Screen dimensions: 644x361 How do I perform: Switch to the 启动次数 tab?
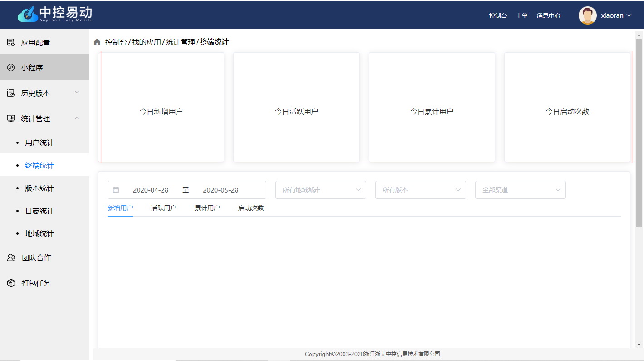251,208
